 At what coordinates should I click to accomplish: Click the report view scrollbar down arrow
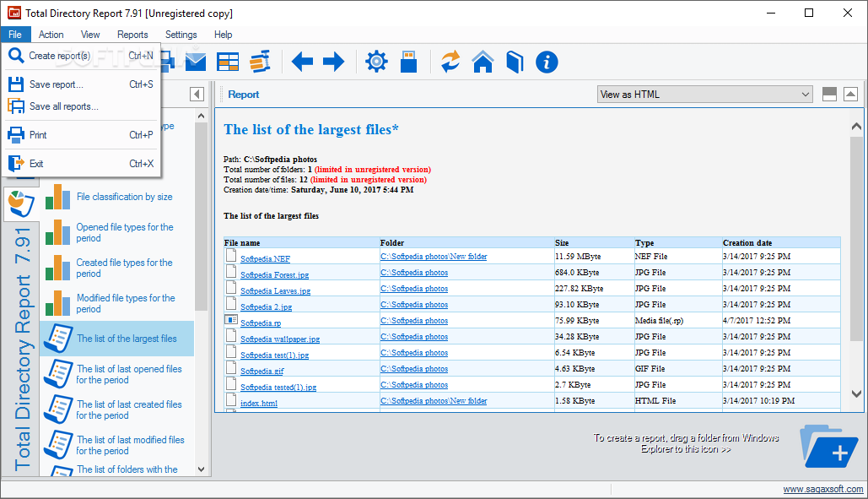coord(856,393)
